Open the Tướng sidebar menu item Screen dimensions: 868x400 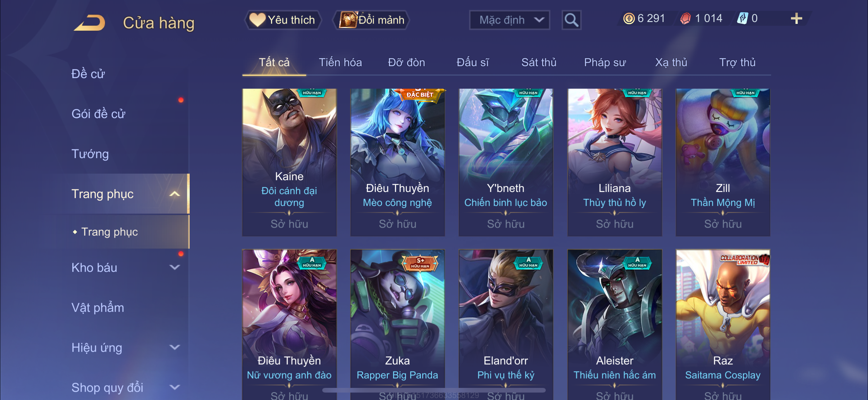tap(90, 154)
